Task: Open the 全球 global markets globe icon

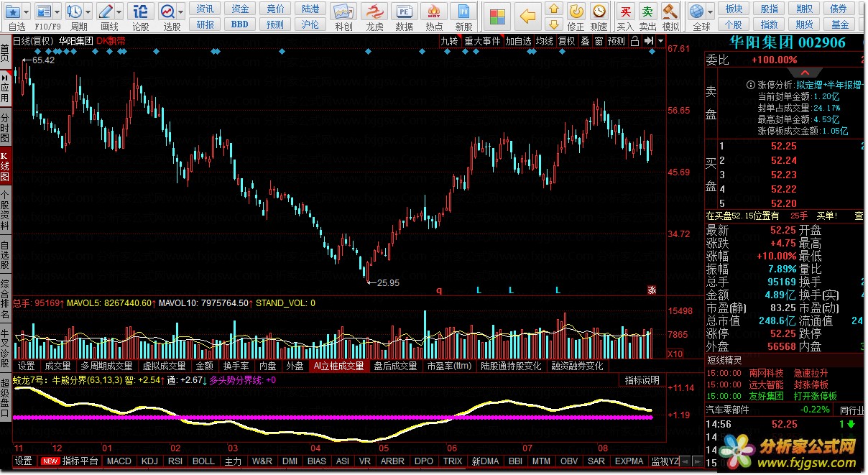Action: pyautogui.click(x=696, y=11)
